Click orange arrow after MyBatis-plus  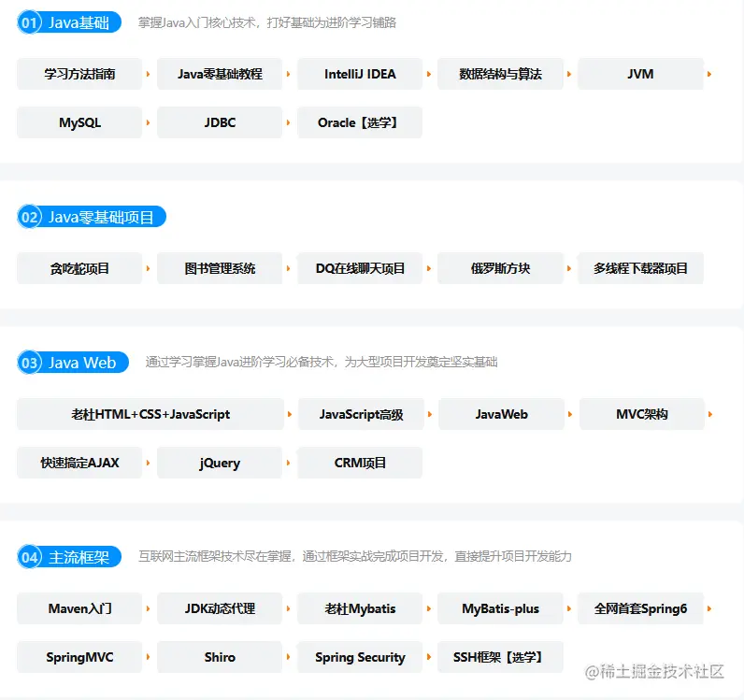pos(569,608)
